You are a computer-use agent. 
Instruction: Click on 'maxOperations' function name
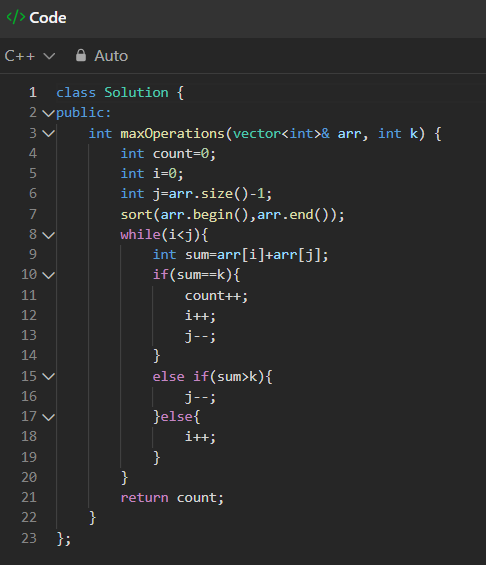tap(173, 134)
